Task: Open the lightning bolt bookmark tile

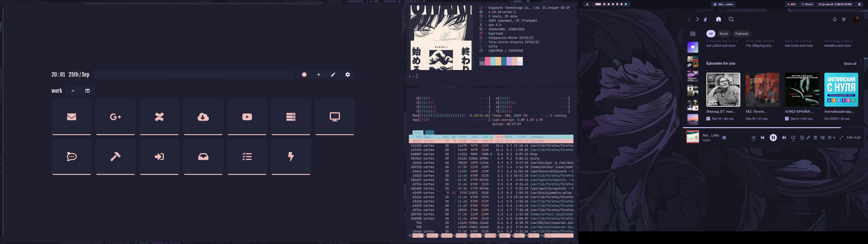Action: pos(291,157)
